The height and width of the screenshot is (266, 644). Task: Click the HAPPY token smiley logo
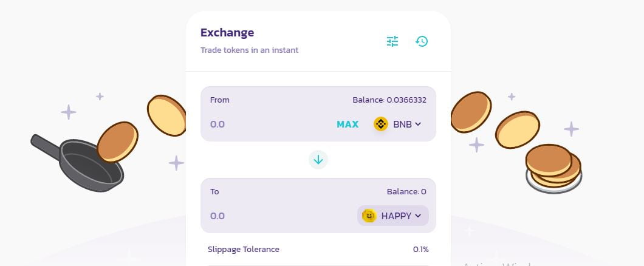[369, 216]
